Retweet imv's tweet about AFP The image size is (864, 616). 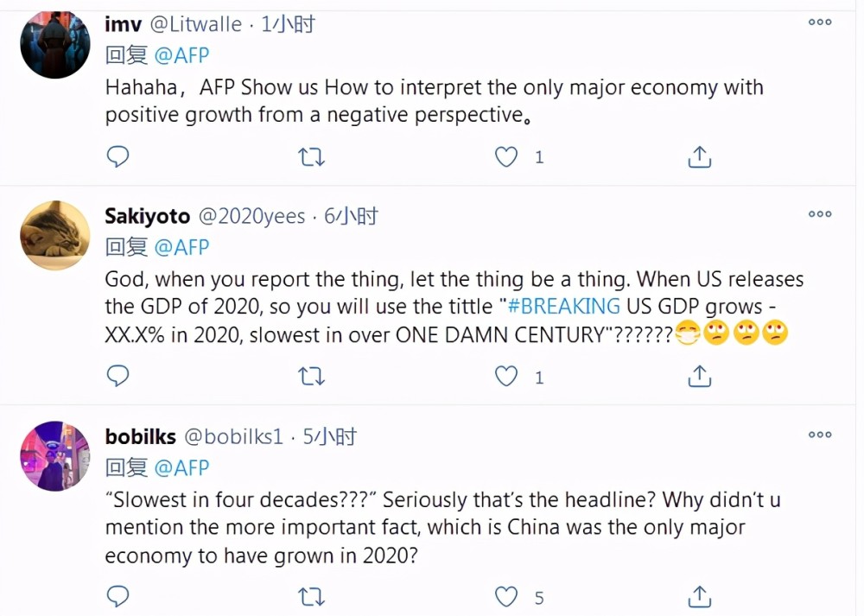coord(311,157)
